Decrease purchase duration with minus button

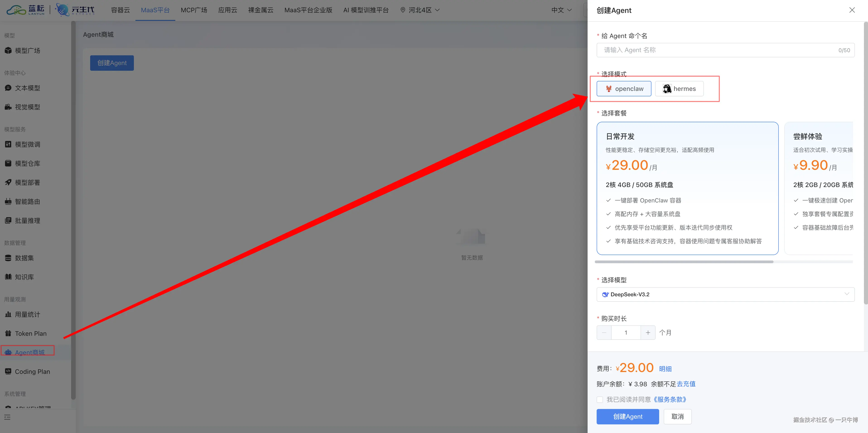[604, 333]
